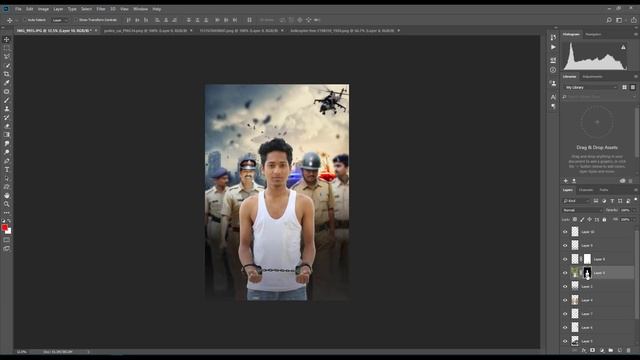The width and height of the screenshot is (640, 360).
Task: Select the History Brush tool
Action: point(7,118)
